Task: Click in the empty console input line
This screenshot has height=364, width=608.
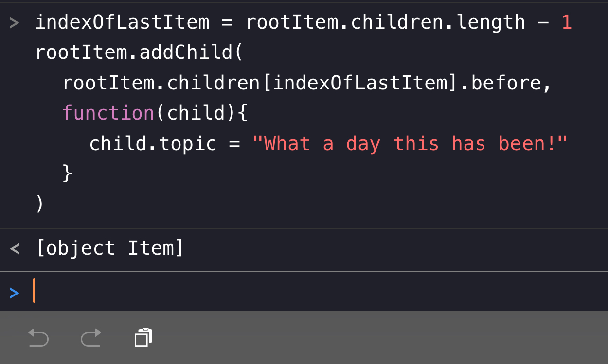Action: pyautogui.click(x=292, y=292)
